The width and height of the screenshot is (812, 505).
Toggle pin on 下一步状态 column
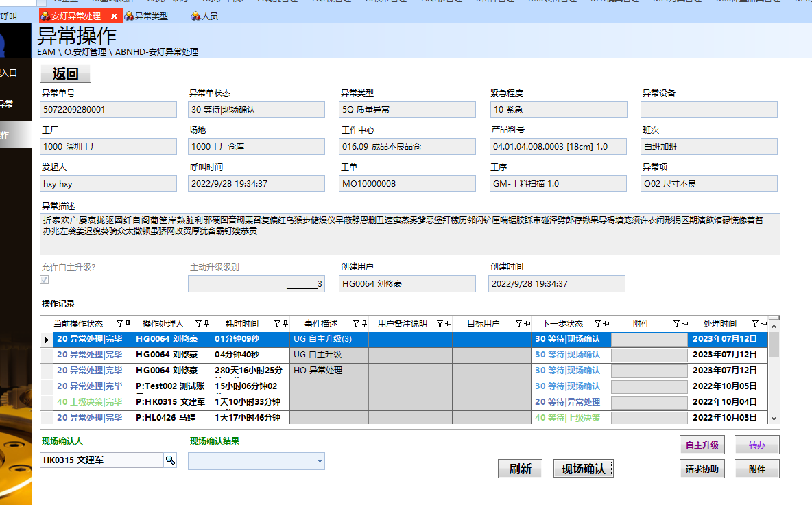point(606,324)
